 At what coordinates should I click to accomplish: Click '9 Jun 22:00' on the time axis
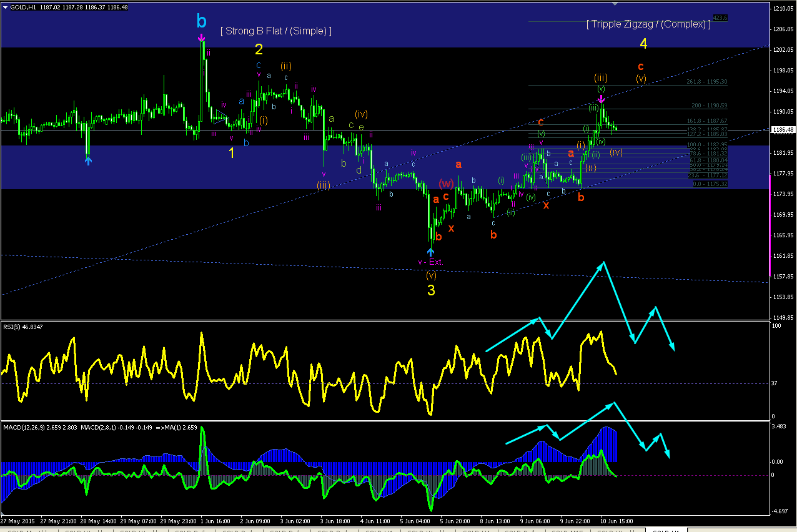(x=575, y=521)
